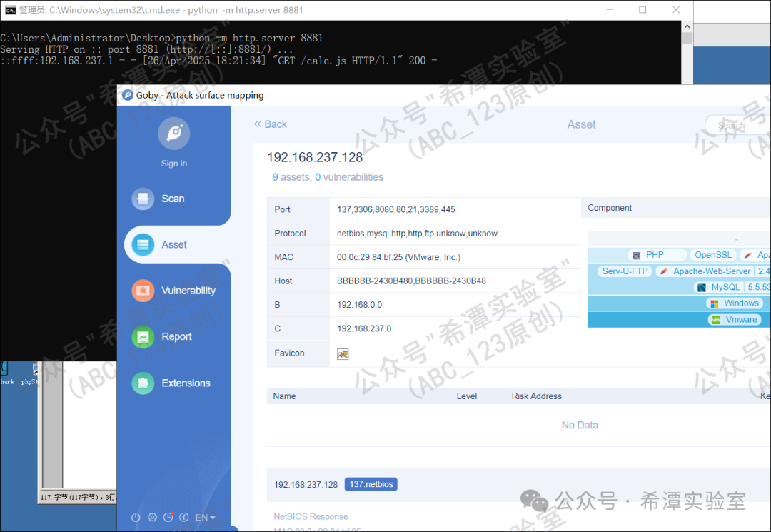771x532 pixels.
Task: Click the Port row value 137,3306,8080,80,21,3389,445
Action: pyautogui.click(x=395, y=209)
